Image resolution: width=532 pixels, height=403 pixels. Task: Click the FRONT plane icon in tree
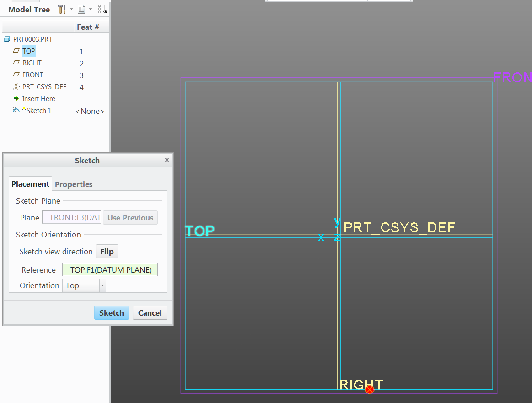click(x=16, y=74)
